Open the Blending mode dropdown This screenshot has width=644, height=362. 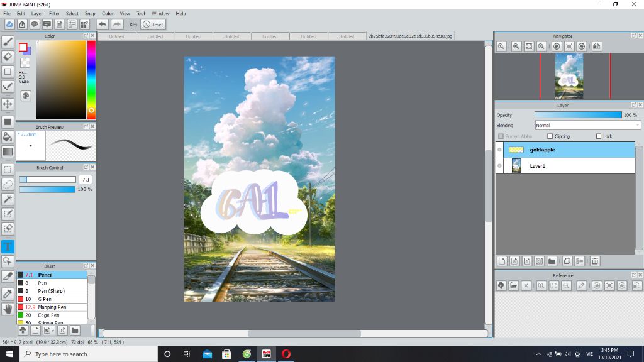pos(587,125)
